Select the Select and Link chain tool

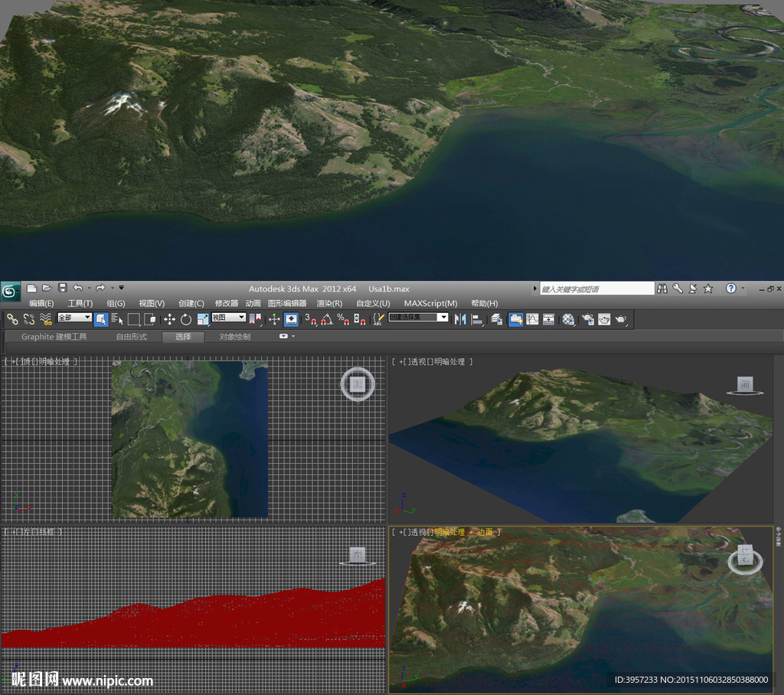pos(12,319)
